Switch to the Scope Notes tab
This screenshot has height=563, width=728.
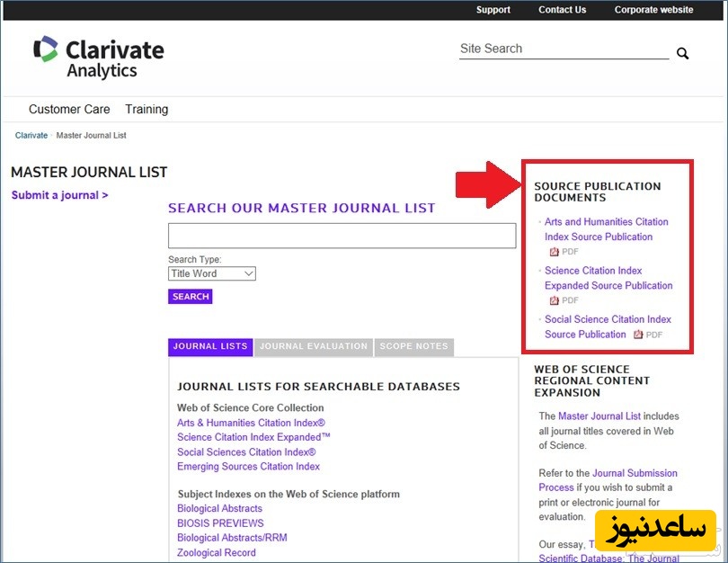click(x=413, y=346)
